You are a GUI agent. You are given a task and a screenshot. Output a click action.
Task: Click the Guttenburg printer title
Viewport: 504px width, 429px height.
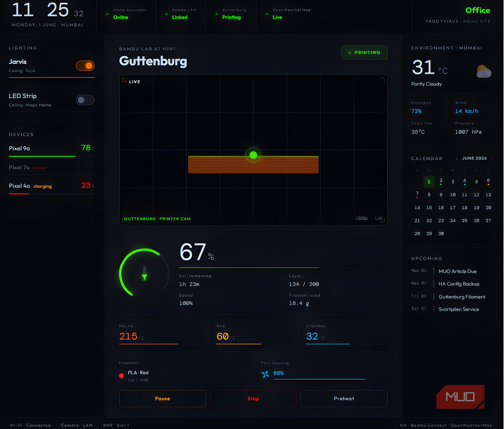153,61
